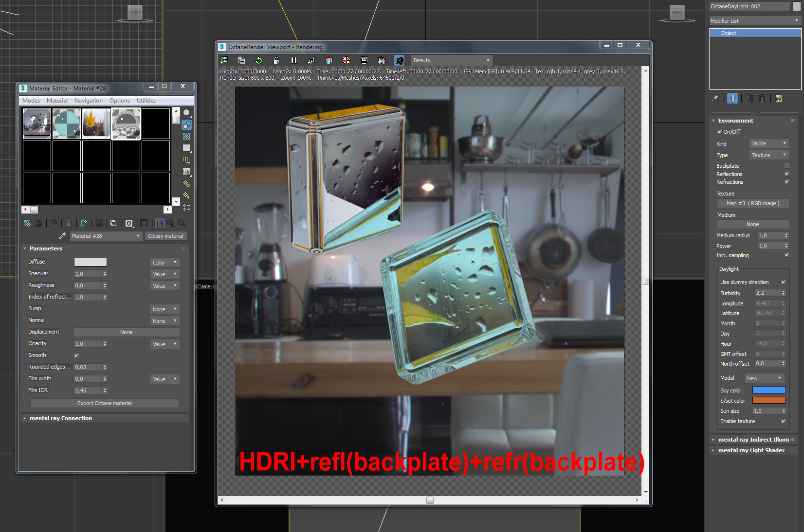Click the Make Preview icon

pyautogui.click(x=186, y=172)
